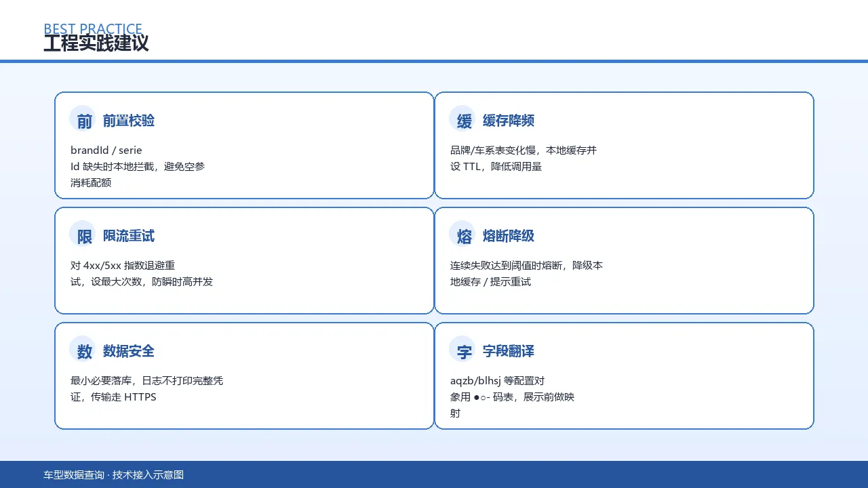Screen dimensions: 868x488
Task: Select the 数据安全 card heading
Action: pyautogui.click(x=129, y=351)
